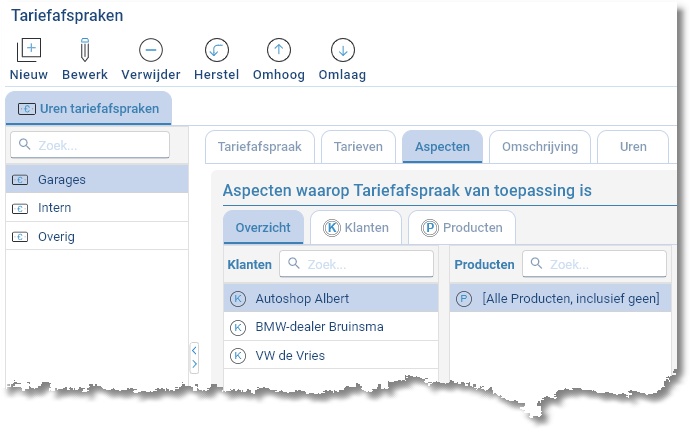Move item down with Omlaag icon
This screenshot has height=432, width=691.
click(342, 50)
